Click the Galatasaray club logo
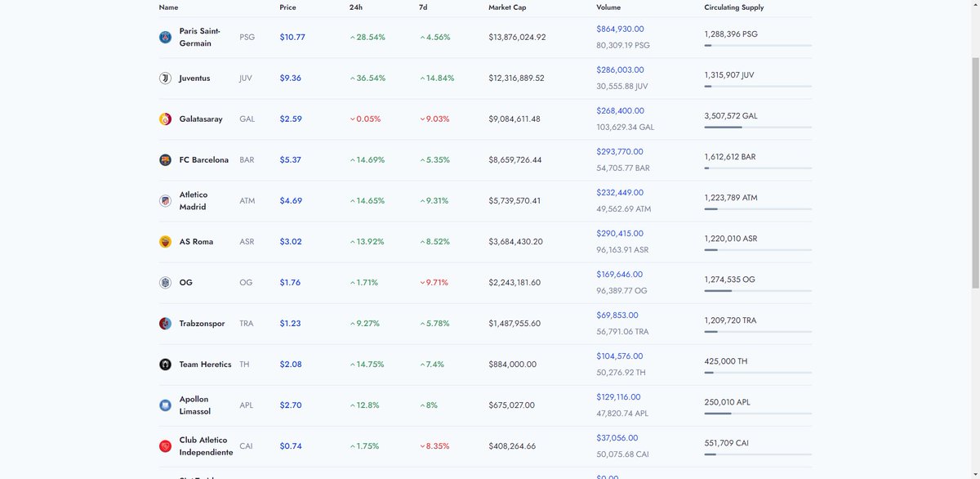 165,119
